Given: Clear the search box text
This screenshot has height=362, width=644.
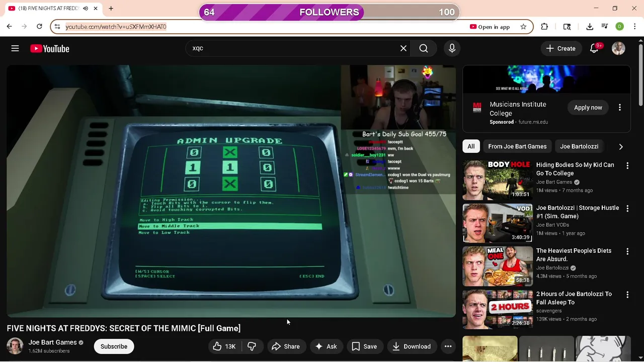Looking at the screenshot, I should tap(404, 48).
